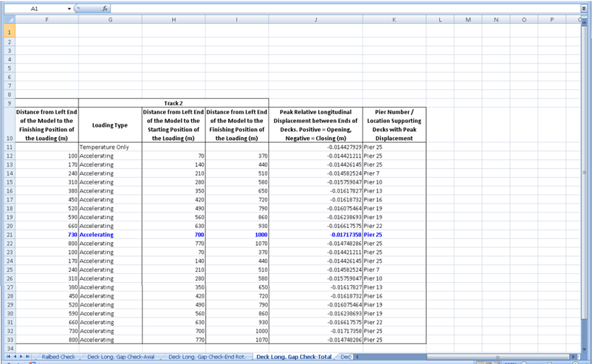This screenshot has height=364, width=592.
Task: Select row 21 header
Action: 10,235
